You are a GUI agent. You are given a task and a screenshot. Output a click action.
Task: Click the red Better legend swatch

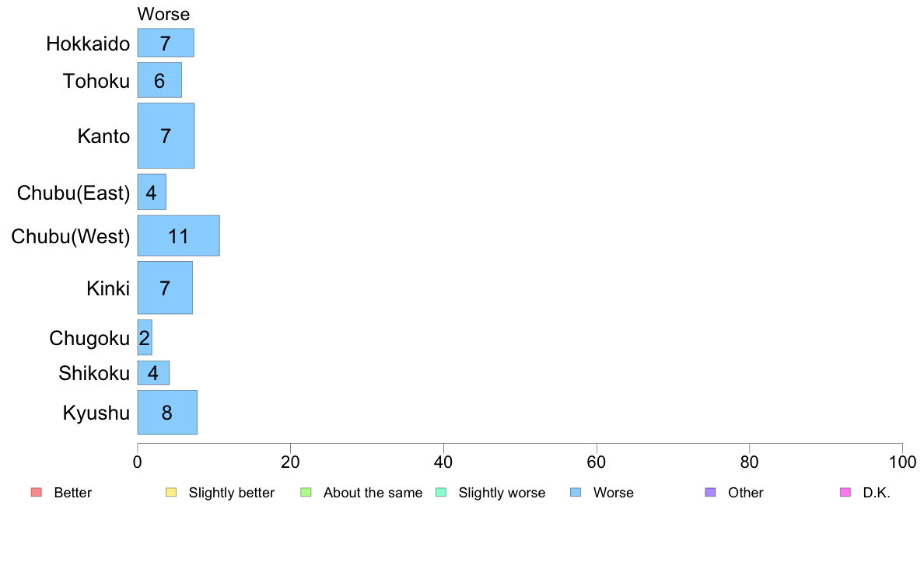37,492
